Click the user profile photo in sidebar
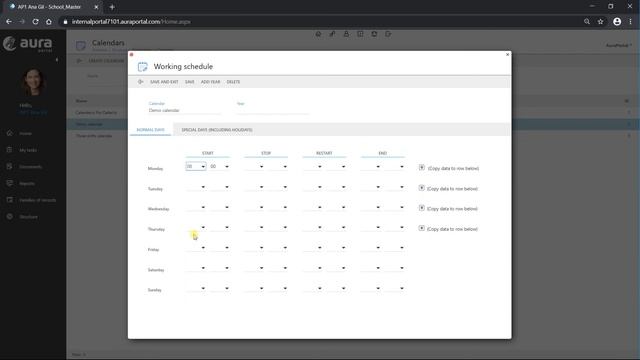This screenshot has height=360, width=640. coord(33,82)
